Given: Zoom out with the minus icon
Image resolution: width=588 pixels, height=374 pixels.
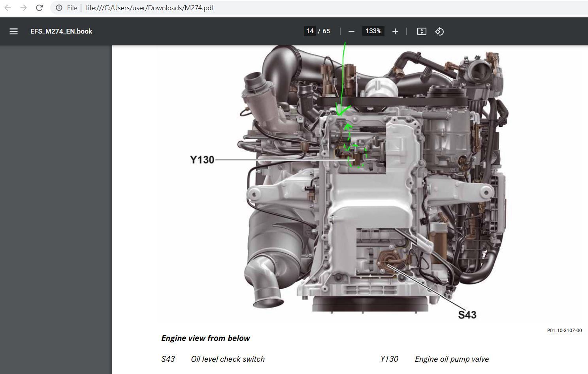Looking at the screenshot, I should [x=351, y=31].
